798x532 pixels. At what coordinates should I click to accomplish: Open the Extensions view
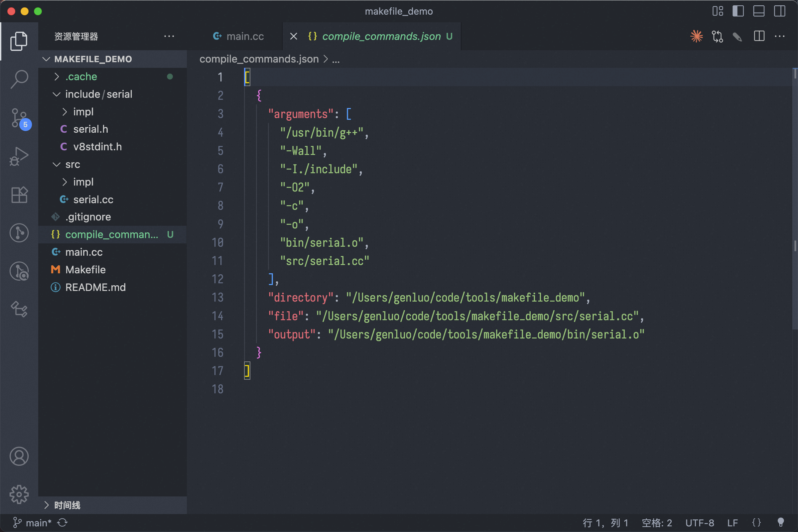coord(19,195)
